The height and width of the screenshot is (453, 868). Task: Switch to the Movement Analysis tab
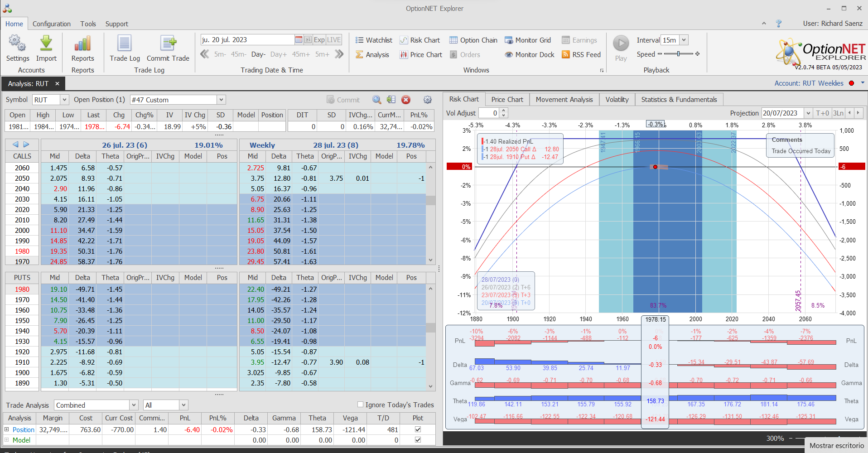(564, 100)
